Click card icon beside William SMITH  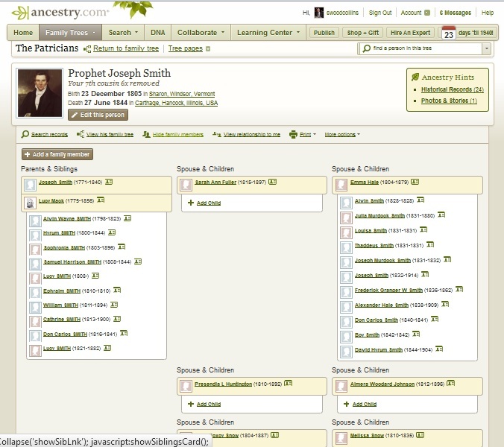(x=114, y=305)
